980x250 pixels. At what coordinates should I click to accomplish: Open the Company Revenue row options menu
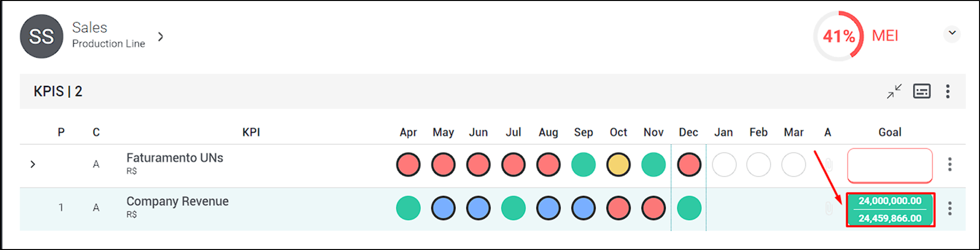[x=950, y=208]
